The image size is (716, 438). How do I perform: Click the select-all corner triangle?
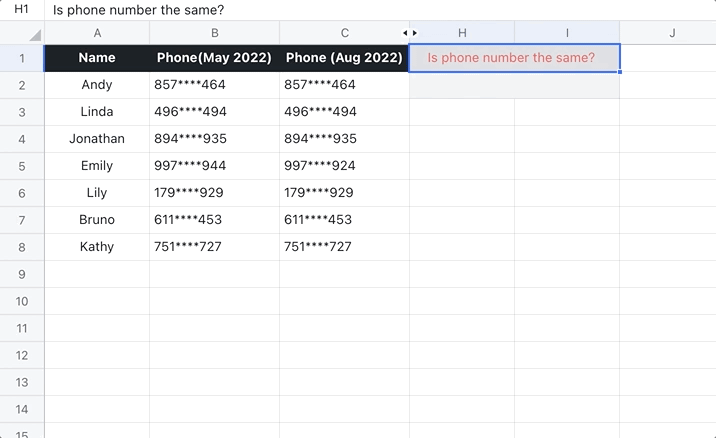[x=35, y=35]
